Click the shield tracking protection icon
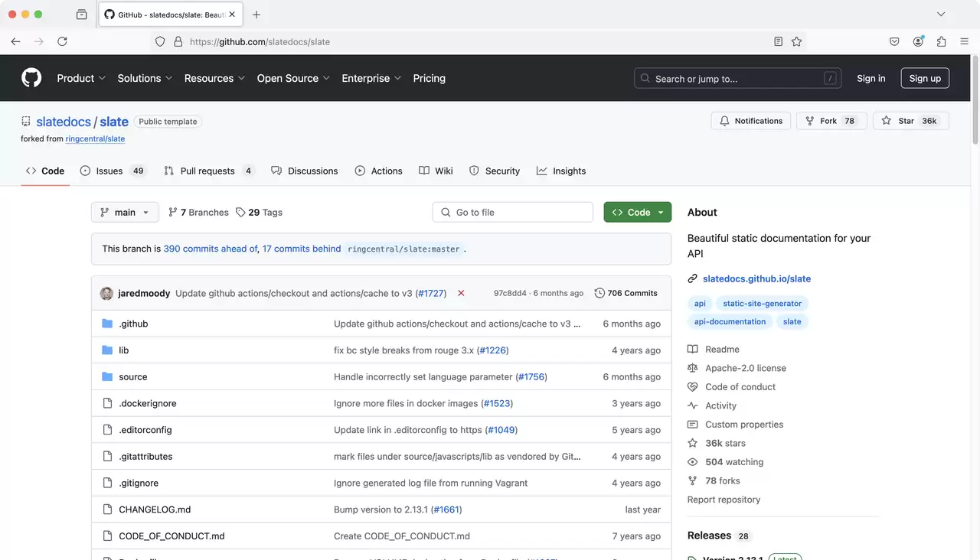980x560 pixels. 160,41
